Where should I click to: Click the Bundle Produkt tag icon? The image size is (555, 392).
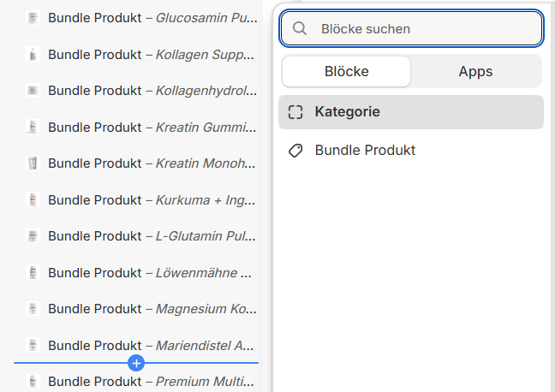point(295,151)
